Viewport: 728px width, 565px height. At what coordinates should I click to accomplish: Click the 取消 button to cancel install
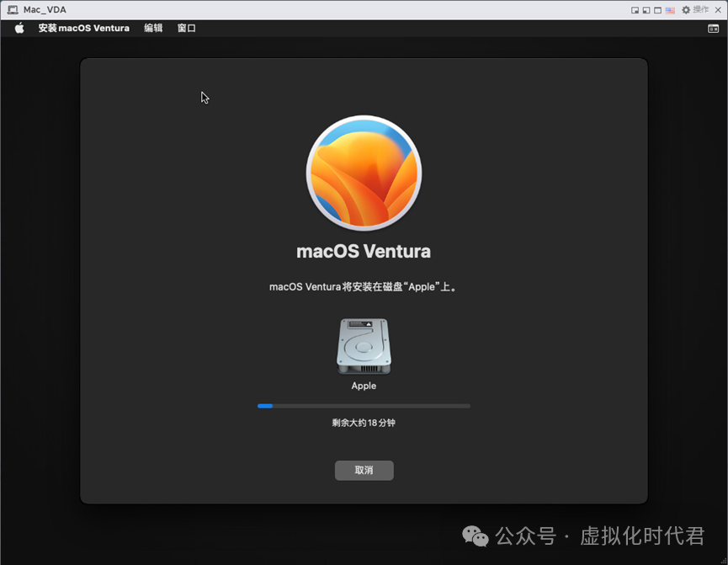pyautogui.click(x=364, y=470)
